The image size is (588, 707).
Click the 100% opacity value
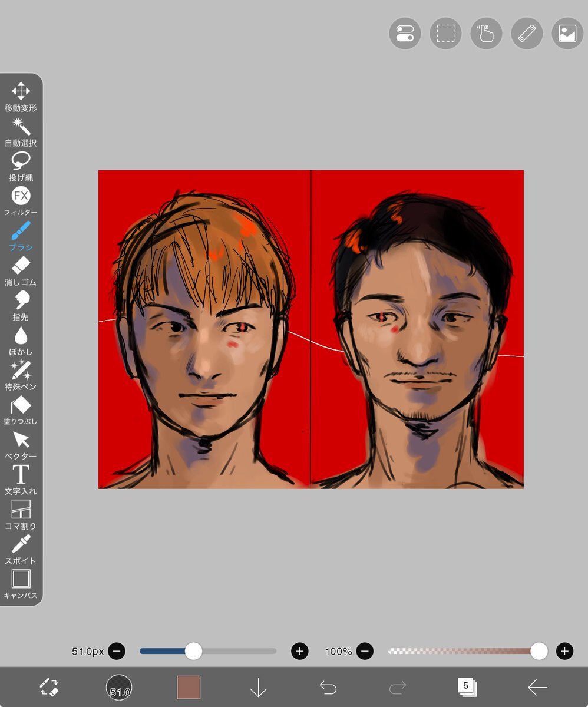338,651
